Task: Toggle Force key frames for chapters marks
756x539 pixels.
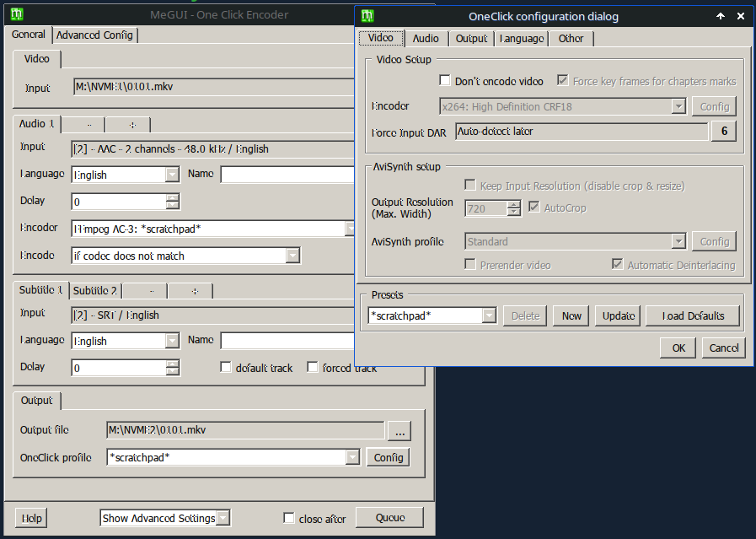Action: [562, 81]
